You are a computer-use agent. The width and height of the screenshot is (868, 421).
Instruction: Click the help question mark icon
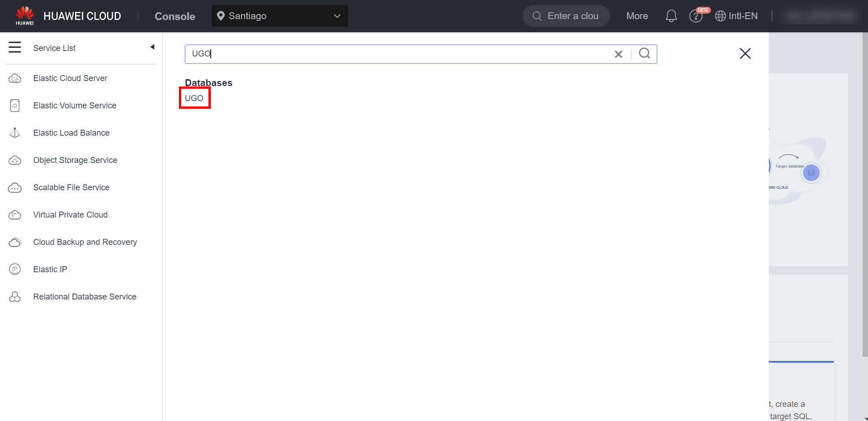coord(695,16)
